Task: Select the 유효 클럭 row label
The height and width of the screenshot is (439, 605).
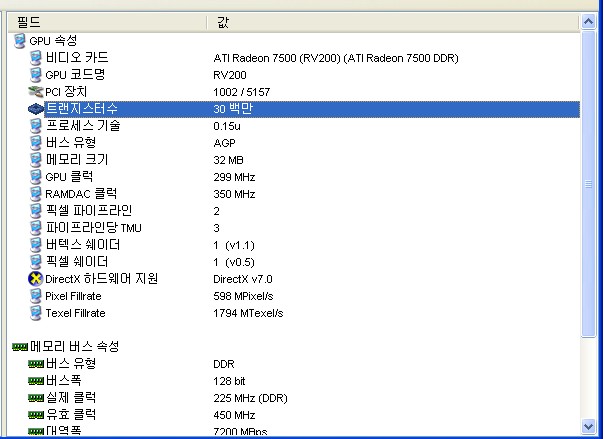Action: (x=71, y=415)
